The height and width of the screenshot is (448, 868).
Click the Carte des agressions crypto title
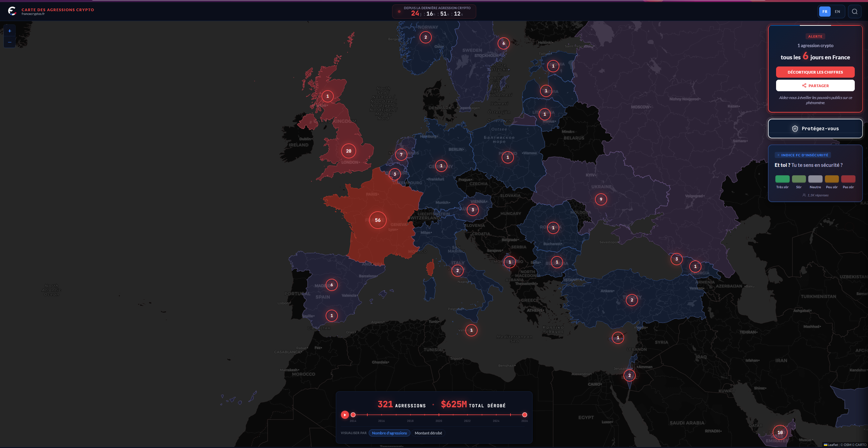pyautogui.click(x=58, y=10)
